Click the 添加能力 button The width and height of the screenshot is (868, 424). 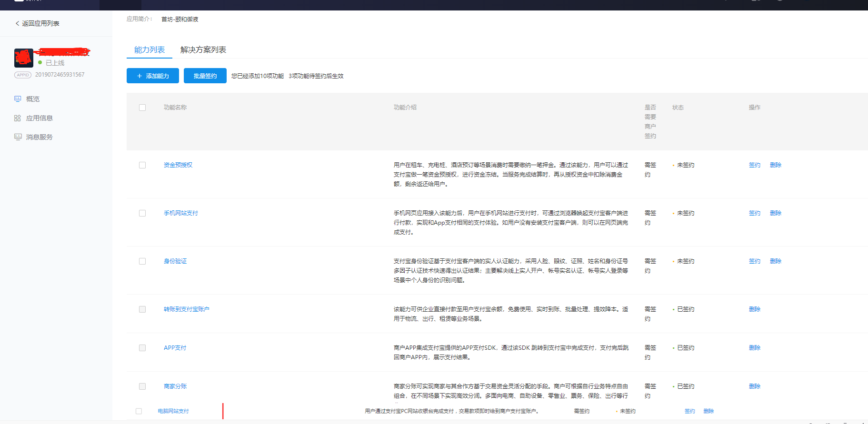click(153, 76)
